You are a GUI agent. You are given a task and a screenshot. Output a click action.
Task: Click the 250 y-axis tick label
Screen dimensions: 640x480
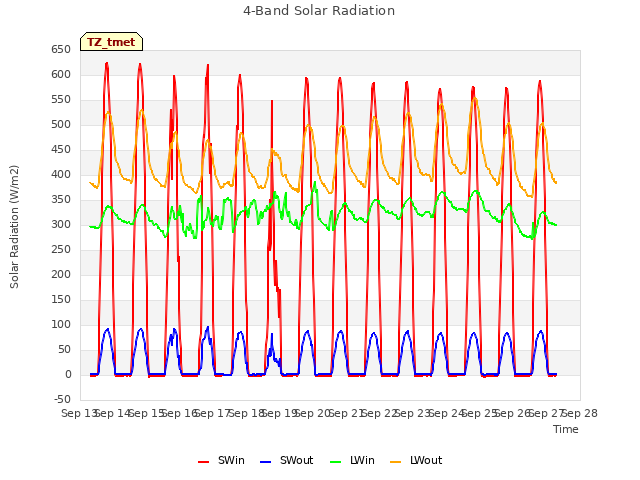point(61,250)
